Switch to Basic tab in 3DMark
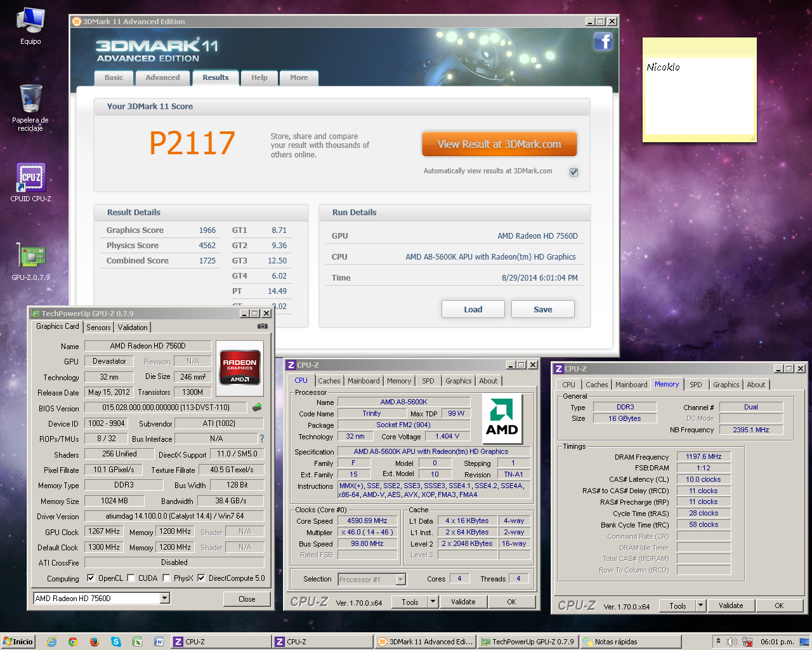The width and height of the screenshot is (812, 650). click(114, 77)
